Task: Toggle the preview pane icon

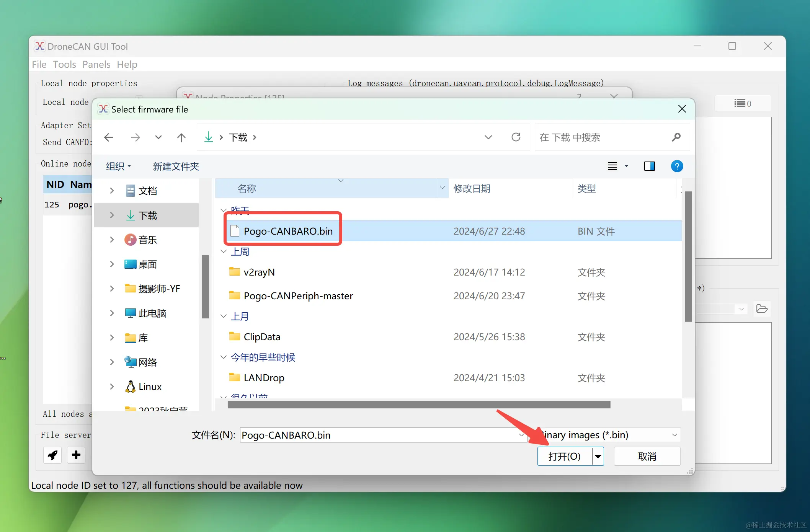Action: (x=649, y=166)
